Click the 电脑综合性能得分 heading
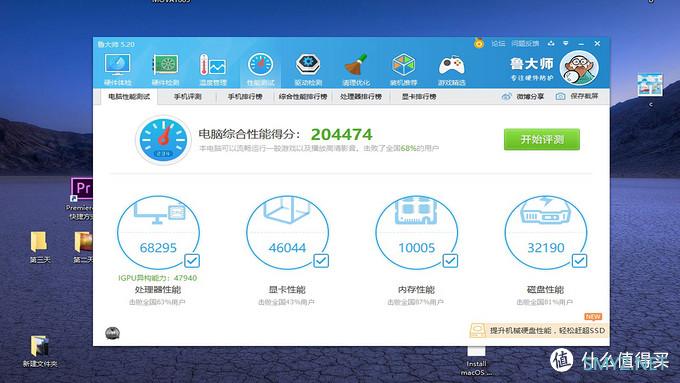Viewport: 680px width, 383px height. pyautogui.click(x=249, y=134)
